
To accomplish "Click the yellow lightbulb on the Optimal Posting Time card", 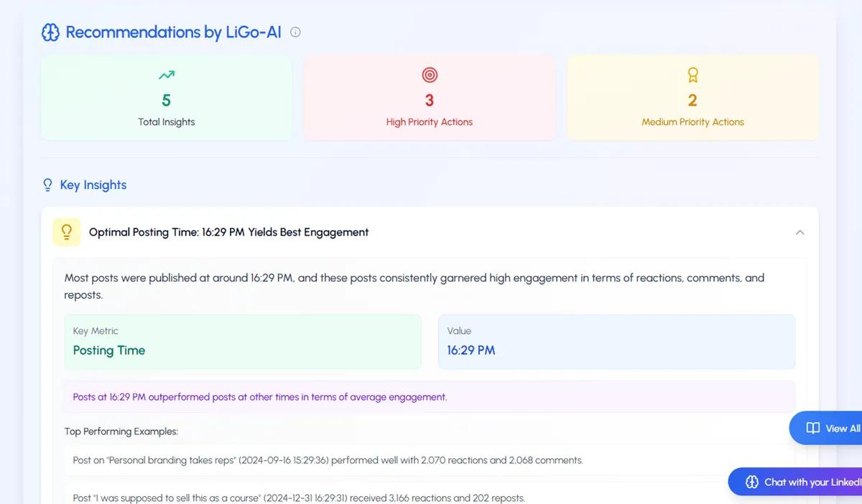I will [x=66, y=232].
